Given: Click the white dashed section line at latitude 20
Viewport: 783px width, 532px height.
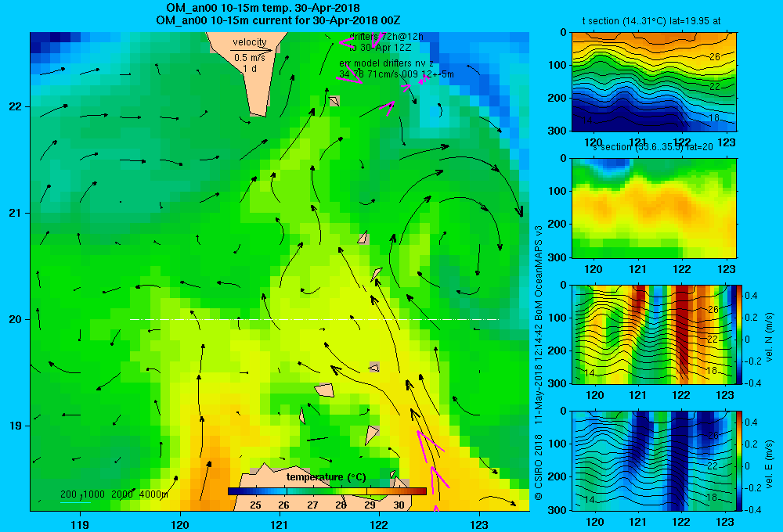Looking at the screenshot, I should coord(314,319).
